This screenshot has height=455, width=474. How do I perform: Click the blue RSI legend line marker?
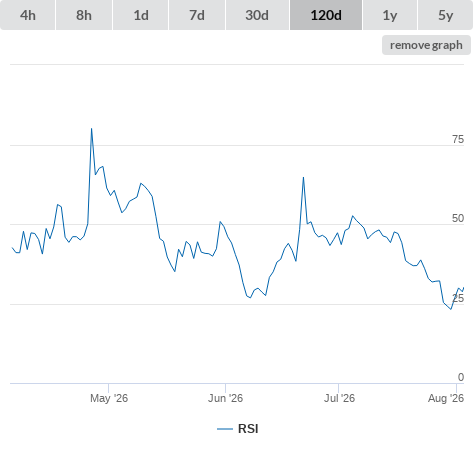tap(225, 429)
